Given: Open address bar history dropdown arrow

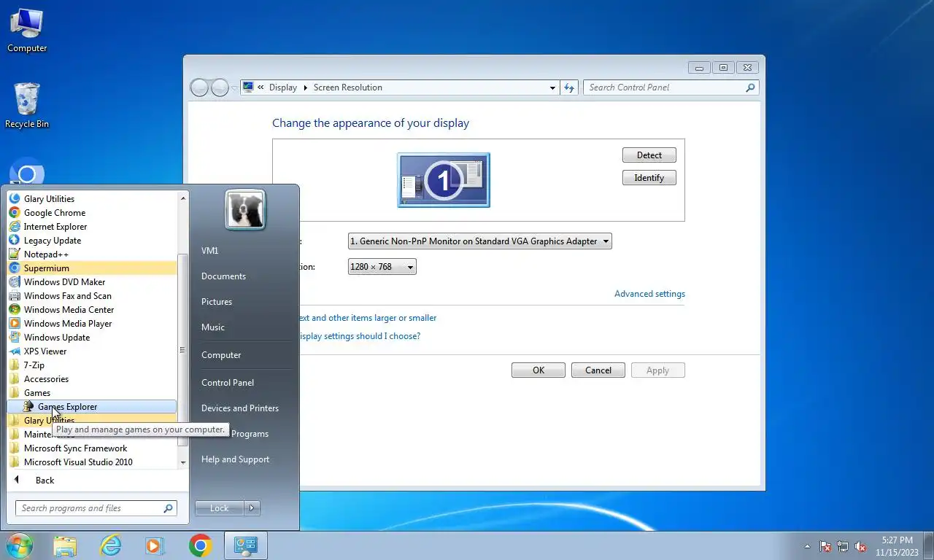Looking at the screenshot, I should (552, 87).
